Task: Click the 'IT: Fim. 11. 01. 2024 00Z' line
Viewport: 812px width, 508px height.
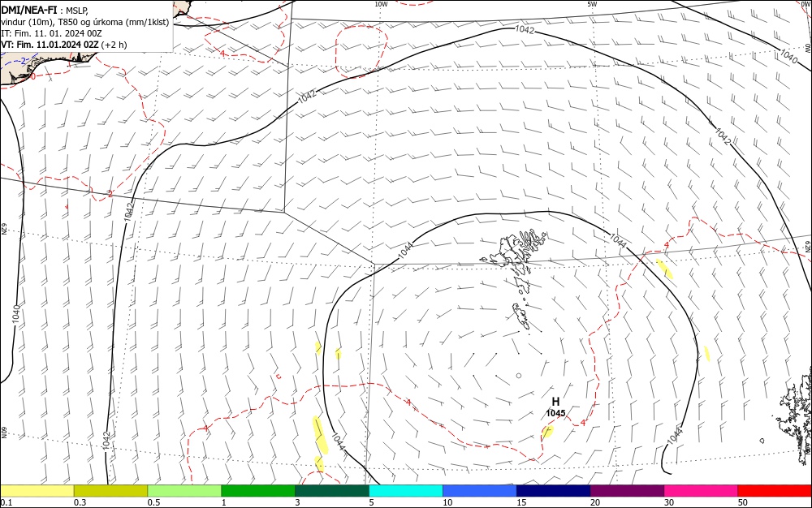Action: point(51,33)
